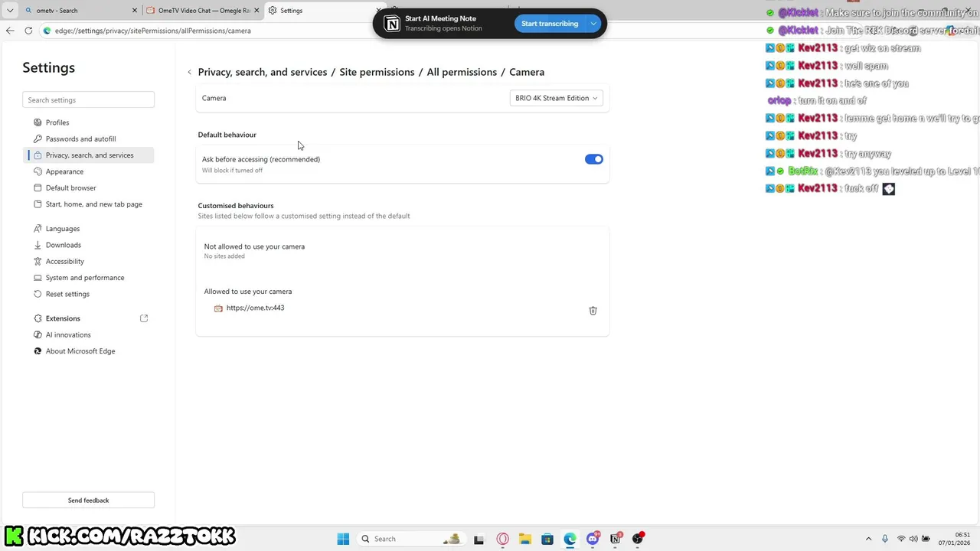Click the volume speaker tray icon

click(x=913, y=539)
